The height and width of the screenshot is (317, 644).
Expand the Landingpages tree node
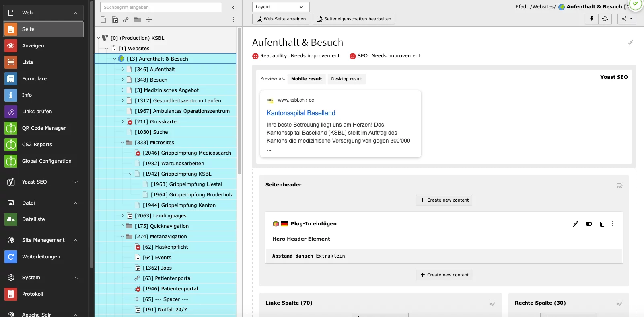tap(123, 216)
